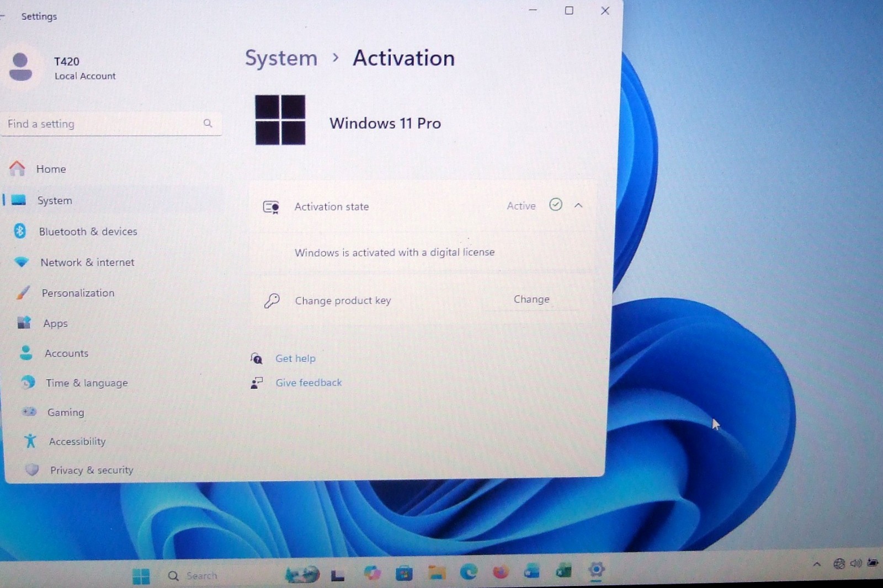Open Task View from the taskbar

pos(338,575)
